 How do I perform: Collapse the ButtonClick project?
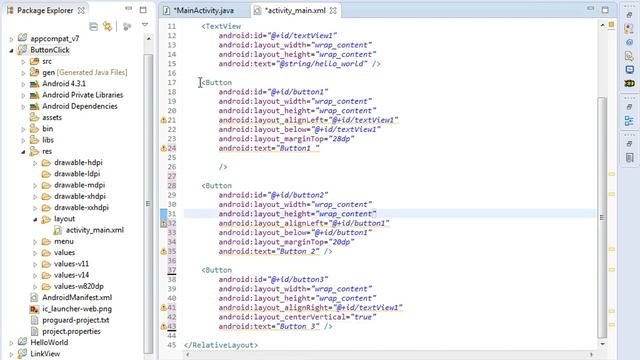11,51
